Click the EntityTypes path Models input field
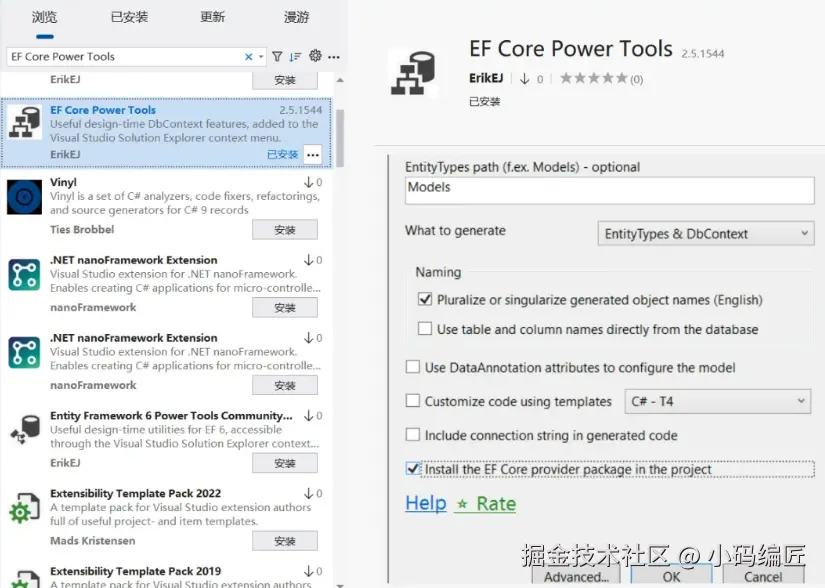825x588 pixels. 610,190
